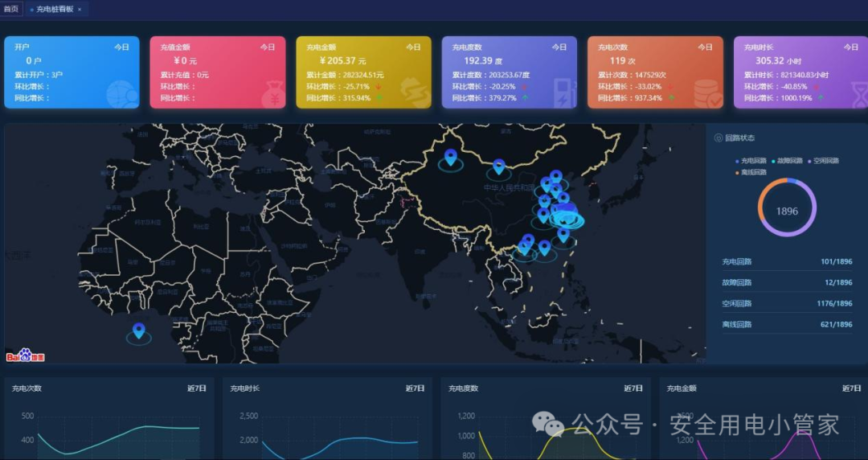
Task: Toggle 空闲回路 legend item
Action: (823, 161)
